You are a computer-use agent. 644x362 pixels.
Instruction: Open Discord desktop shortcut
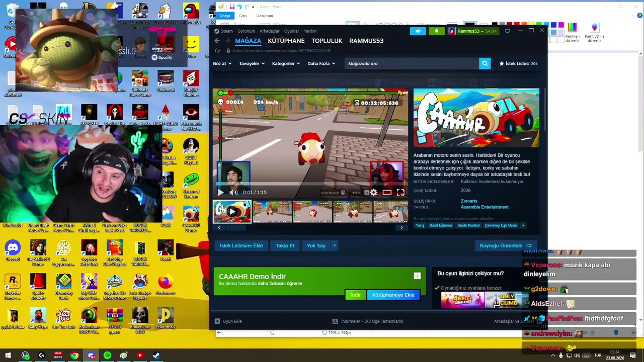coord(13,250)
